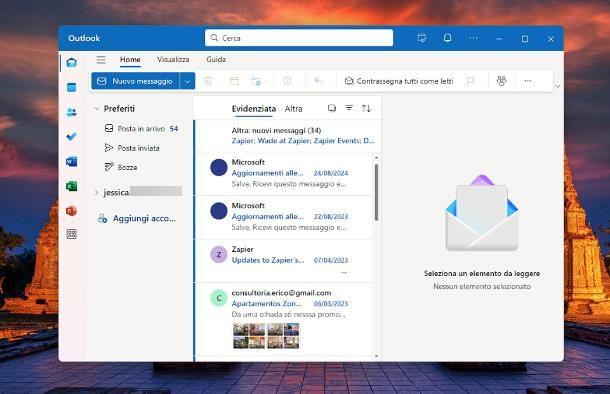
Task: Open Microsoft email dated 22/08/2023
Action: 284,217
